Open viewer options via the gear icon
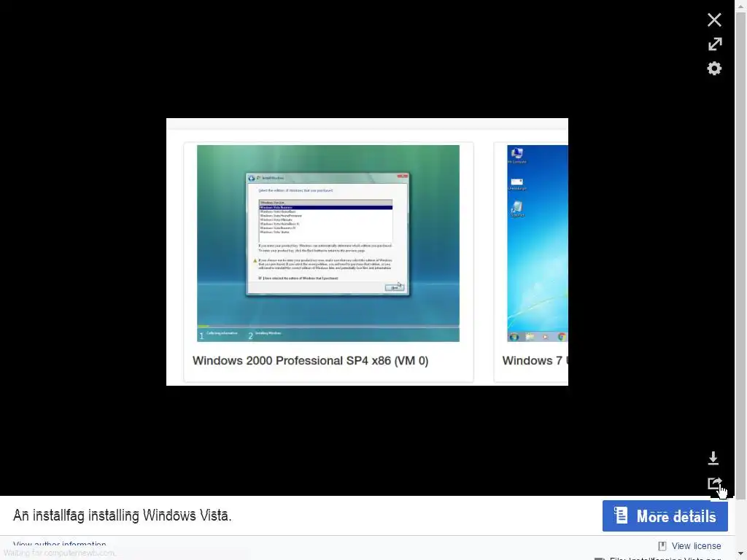Screen dimensions: 747x560 [714, 69]
